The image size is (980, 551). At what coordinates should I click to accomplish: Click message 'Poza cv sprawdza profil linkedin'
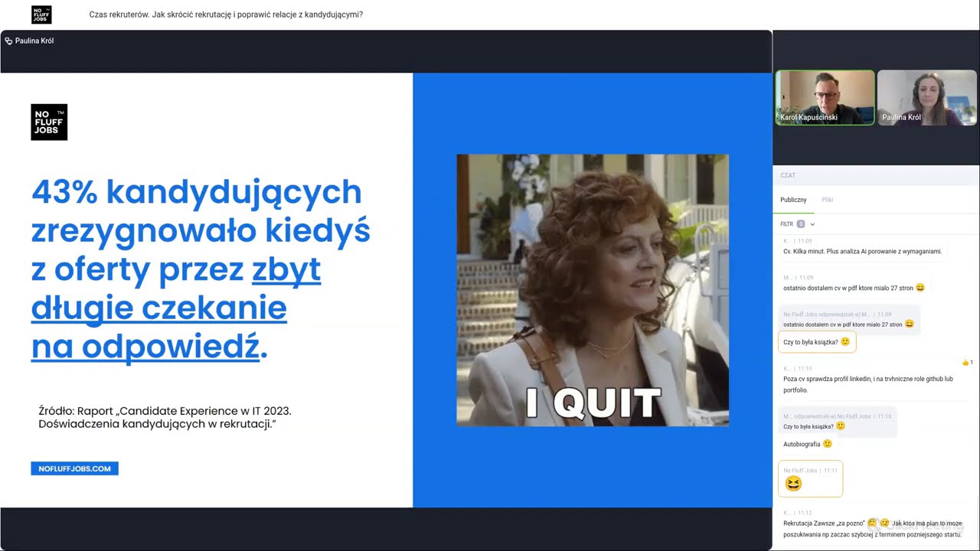868,384
